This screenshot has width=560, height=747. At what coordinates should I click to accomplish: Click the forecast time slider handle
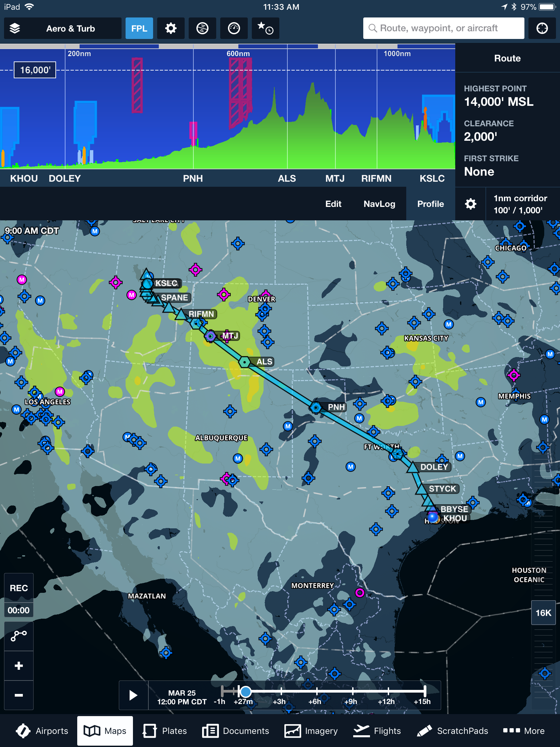coord(245,692)
